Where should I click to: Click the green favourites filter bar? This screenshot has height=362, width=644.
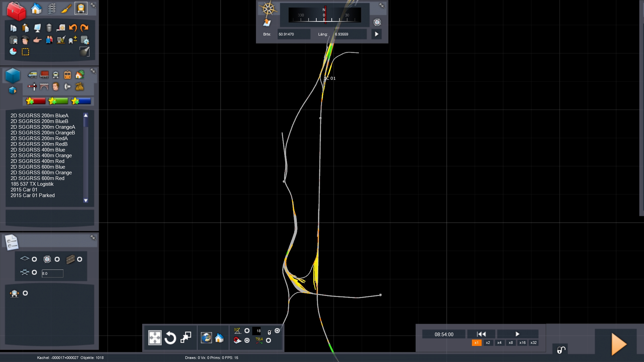pyautogui.click(x=58, y=101)
